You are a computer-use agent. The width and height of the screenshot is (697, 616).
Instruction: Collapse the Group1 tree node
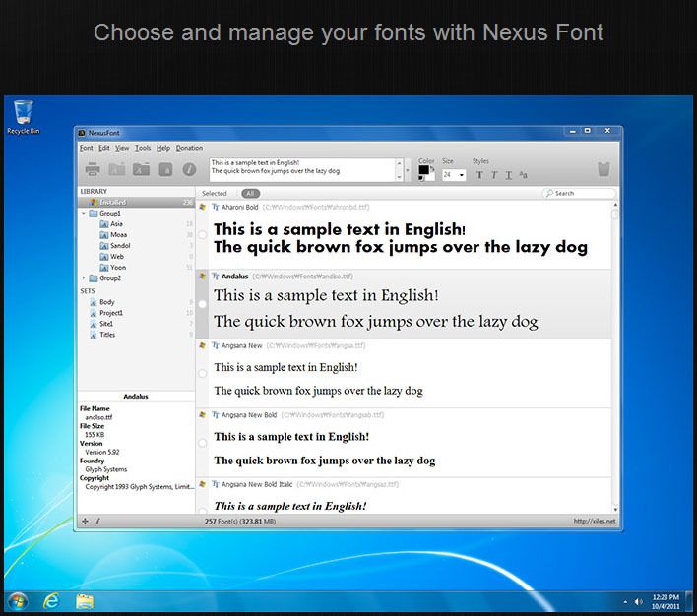tap(83, 214)
